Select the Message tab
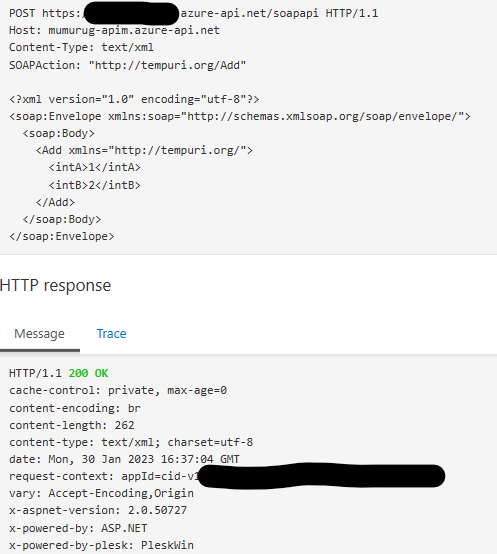The image size is (497, 554). (x=40, y=334)
